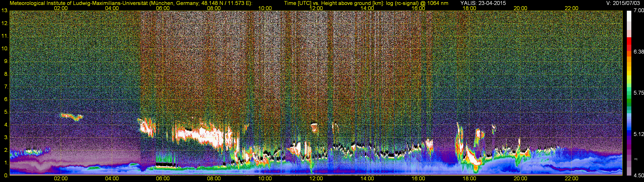Click the 1 km height axis label
This screenshot has width=644, height=182.
click(x=6, y=163)
